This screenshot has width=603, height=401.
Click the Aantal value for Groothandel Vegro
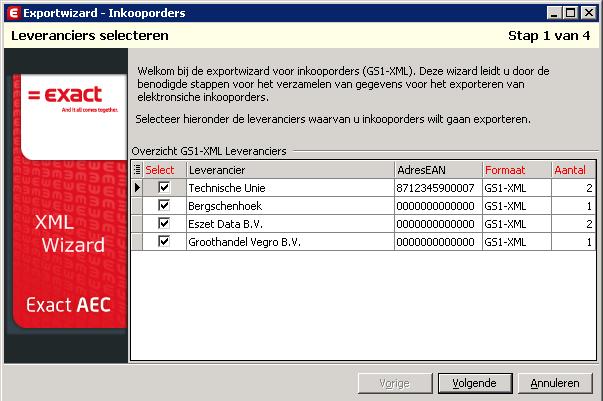coord(574,242)
